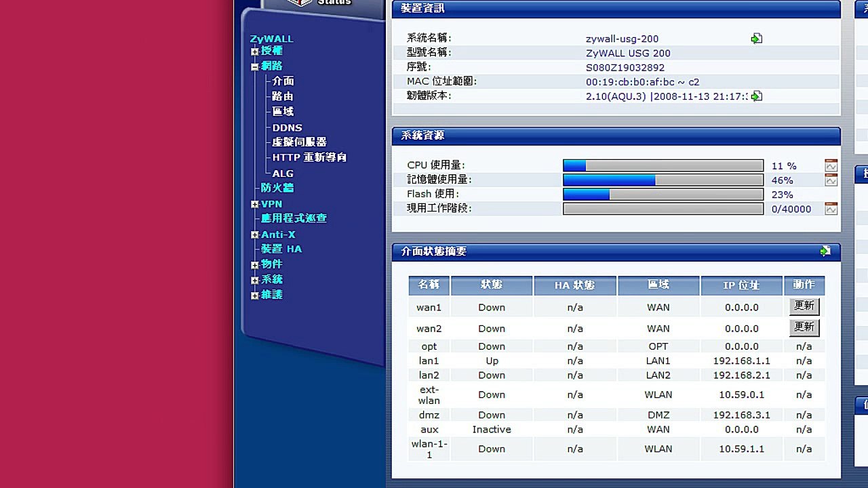The width and height of the screenshot is (868, 488).
Task: Open the 應用程式巡查 menu entry
Action: point(294,218)
